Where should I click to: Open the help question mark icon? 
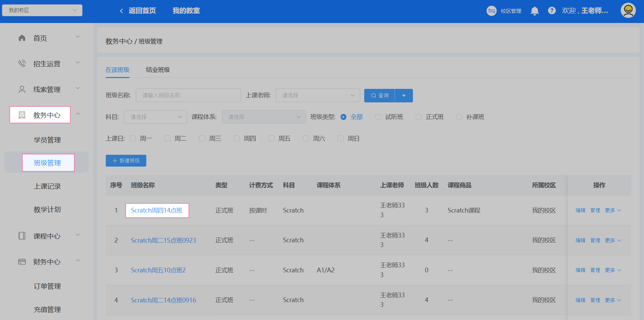click(552, 11)
